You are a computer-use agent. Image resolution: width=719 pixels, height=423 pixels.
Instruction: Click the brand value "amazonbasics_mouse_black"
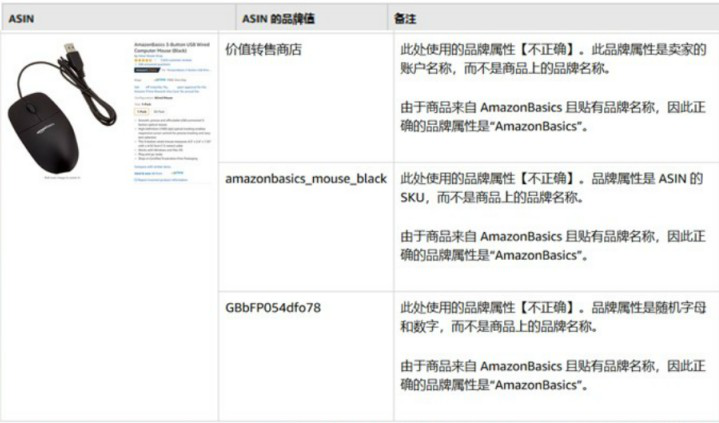[x=306, y=178]
